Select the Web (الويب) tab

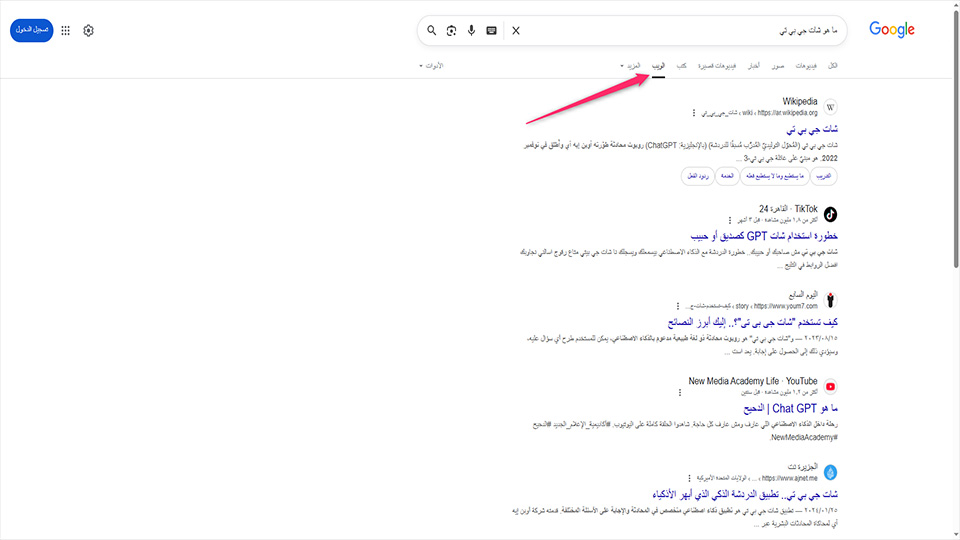tap(658, 66)
